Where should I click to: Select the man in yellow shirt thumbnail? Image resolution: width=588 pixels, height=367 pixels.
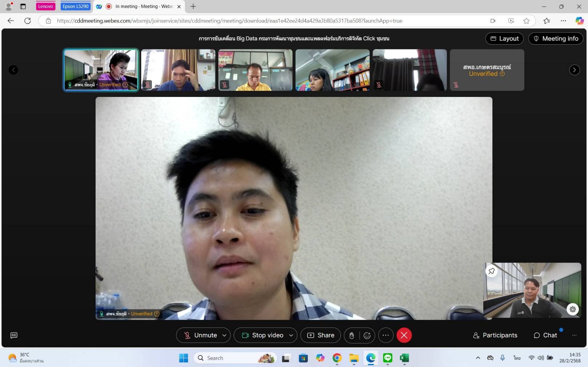coord(255,70)
